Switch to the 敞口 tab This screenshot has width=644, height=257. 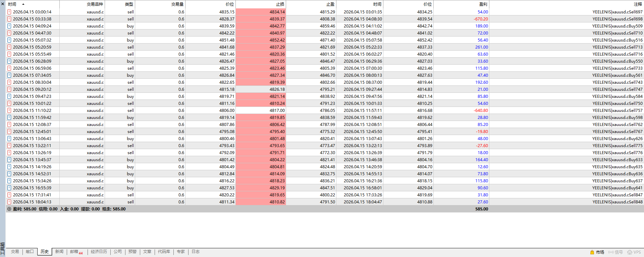tap(30, 252)
